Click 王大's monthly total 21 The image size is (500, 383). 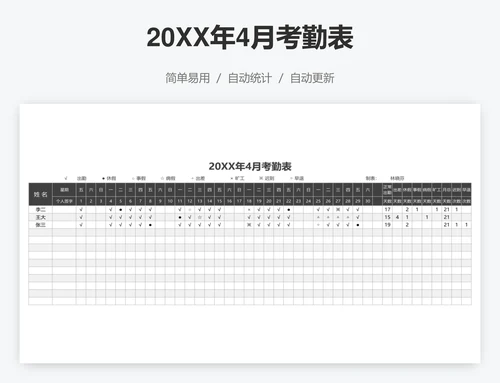446,217
